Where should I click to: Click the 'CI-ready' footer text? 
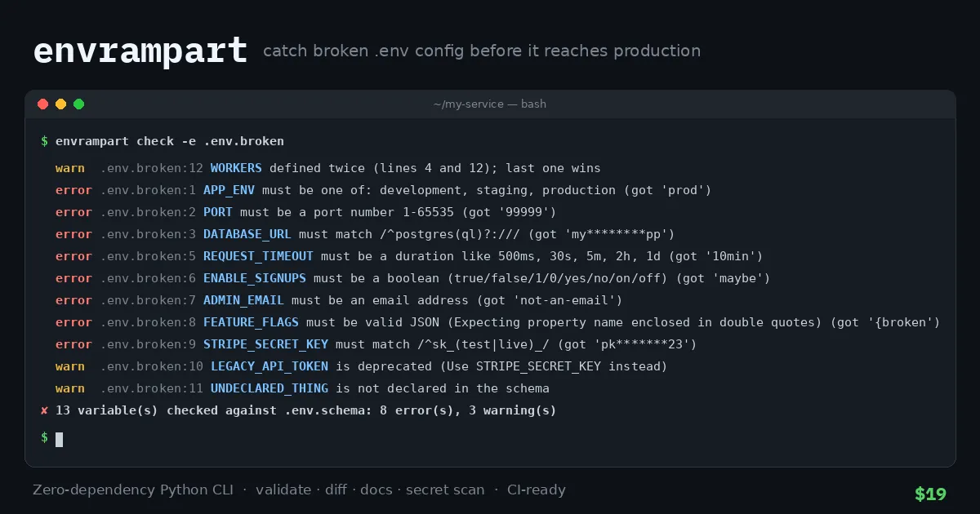pos(537,490)
